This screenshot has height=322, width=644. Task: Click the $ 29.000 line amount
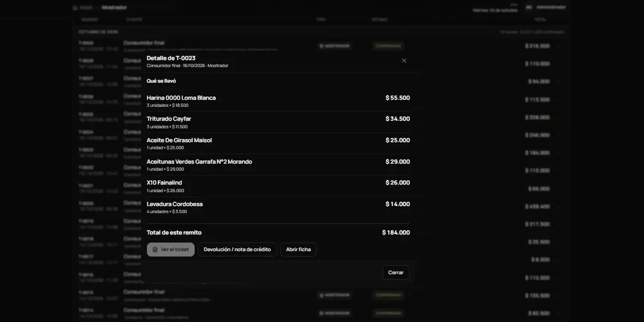[397, 161]
